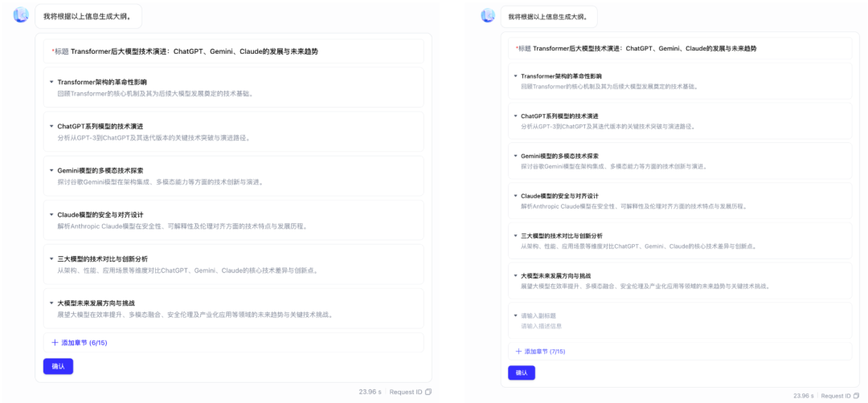Click right panel heading 大模型未来发展方向与挑战
This screenshot has width=868, height=403.
(556, 275)
